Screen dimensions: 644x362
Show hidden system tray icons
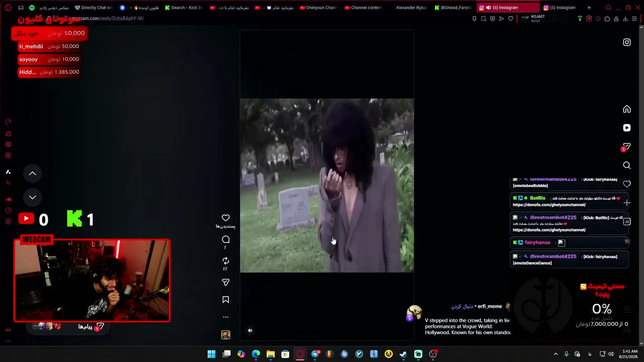tap(555, 354)
